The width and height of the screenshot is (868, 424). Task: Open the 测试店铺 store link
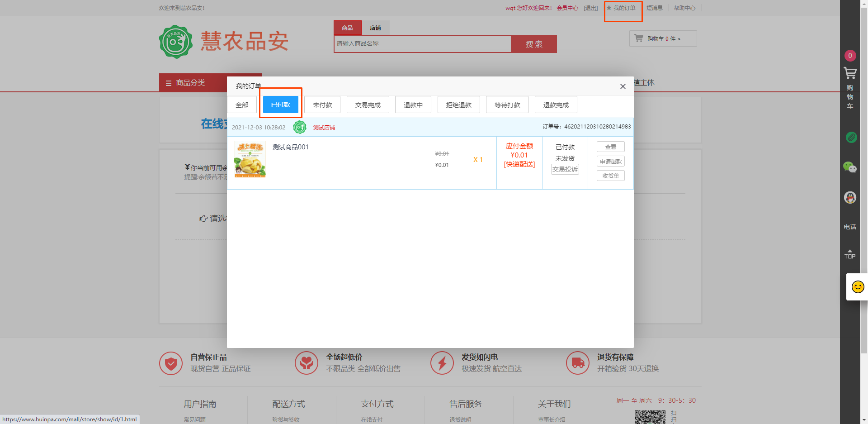pyautogui.click(x=324, y=128)
